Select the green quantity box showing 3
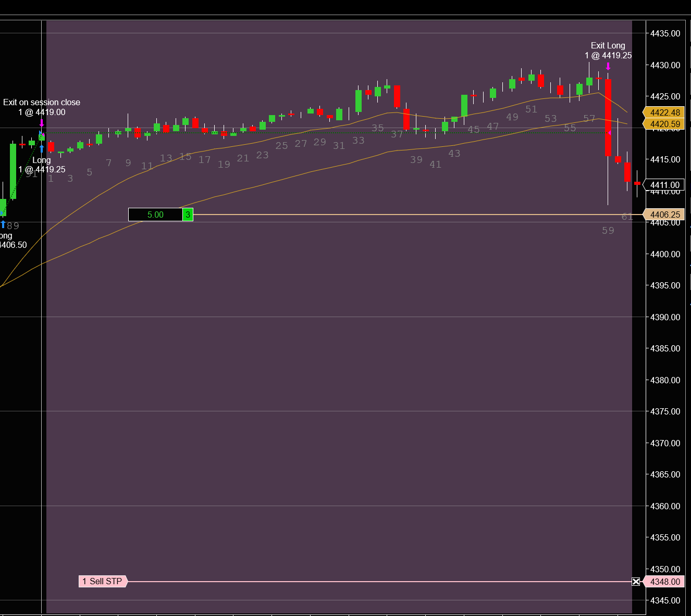Image resolution: width=691 pixels, height=616 pixels. pos(188,215)
